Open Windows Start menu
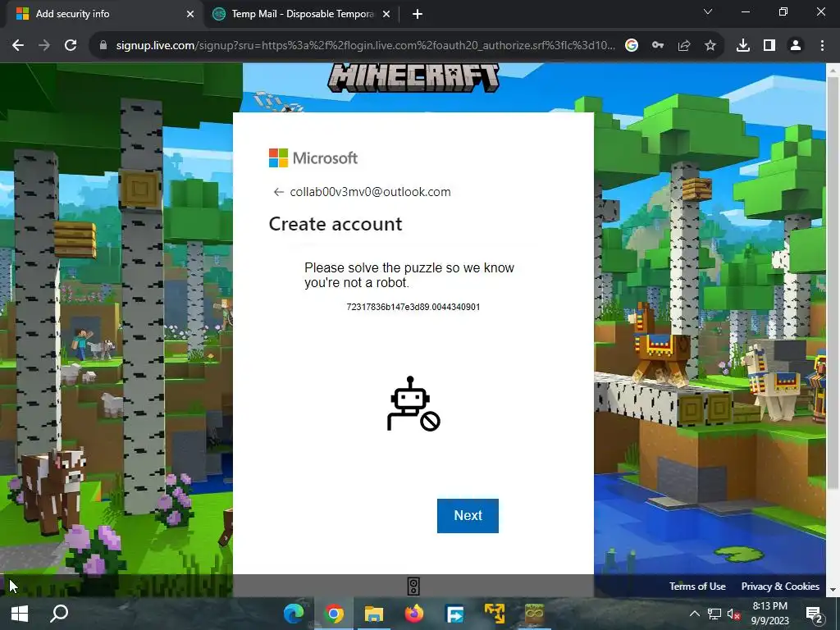Viewport: 840px width, 630px height. click(x=20, y=614)
